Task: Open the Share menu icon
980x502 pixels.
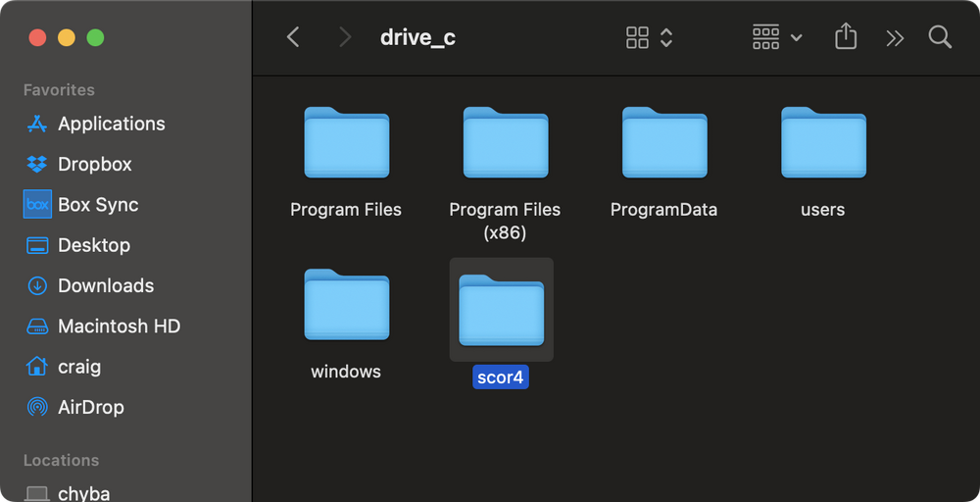Action: pos(846,38)
